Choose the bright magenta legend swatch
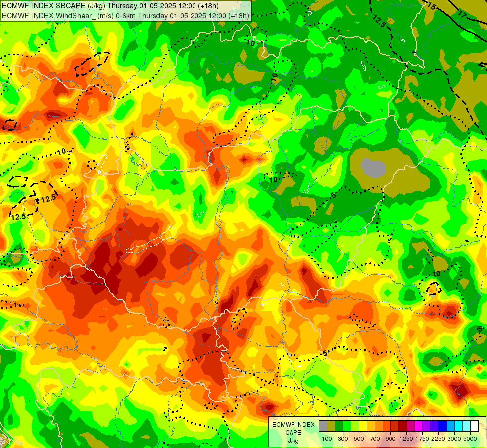This screenshot has width=487, height=448. tap(418, 426)
